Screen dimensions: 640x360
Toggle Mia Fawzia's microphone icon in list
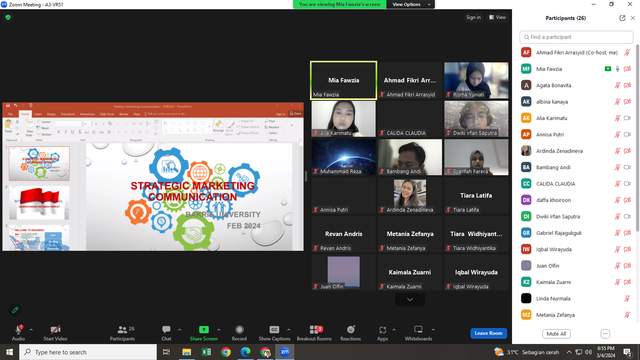tap(618, 69)
